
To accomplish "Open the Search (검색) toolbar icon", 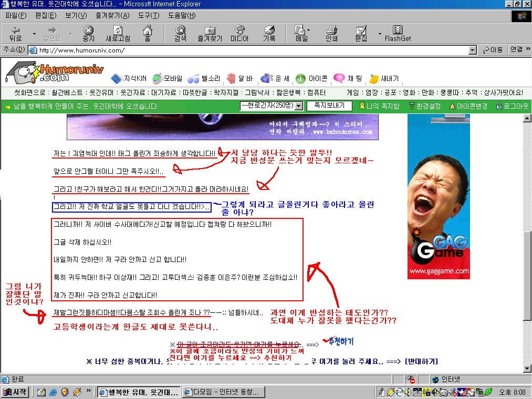I will [x=180, y=34].
